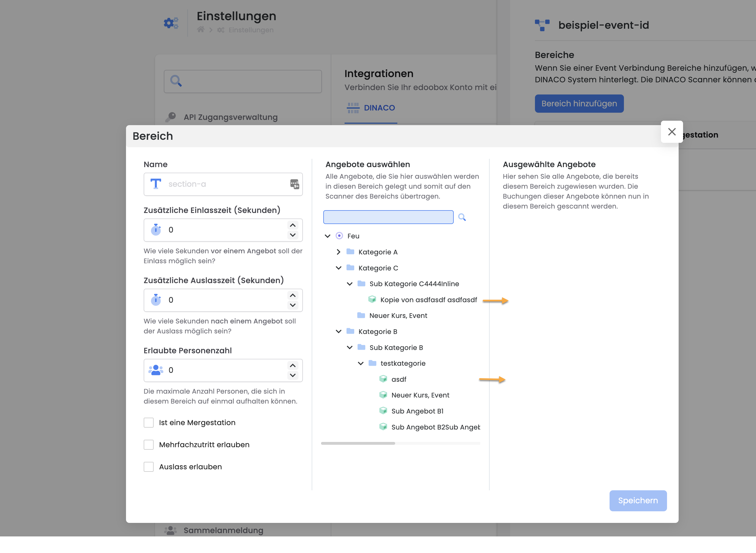Click the magnifier icon beside offer search
Viewport: 756px width, 553px height.
click(x=462, y=217)
